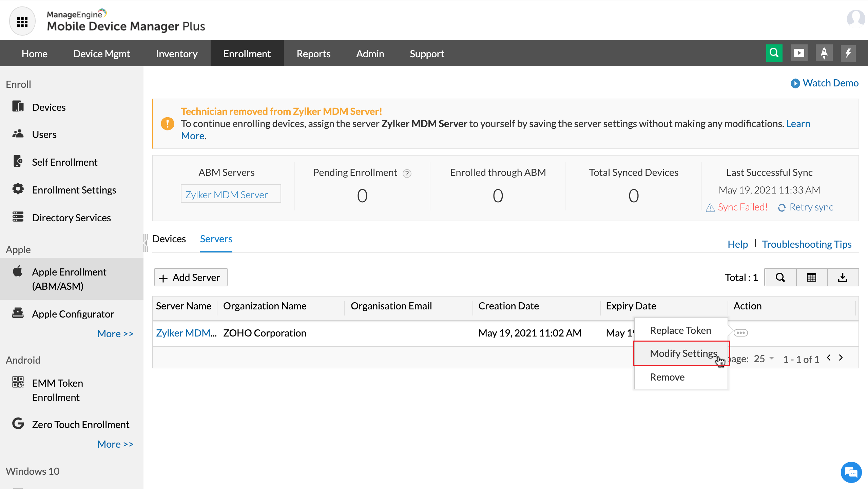Screen dimensions: 868x489
Task: Expand the rows-per-page 25 dropdown
Action: [763, 359]
